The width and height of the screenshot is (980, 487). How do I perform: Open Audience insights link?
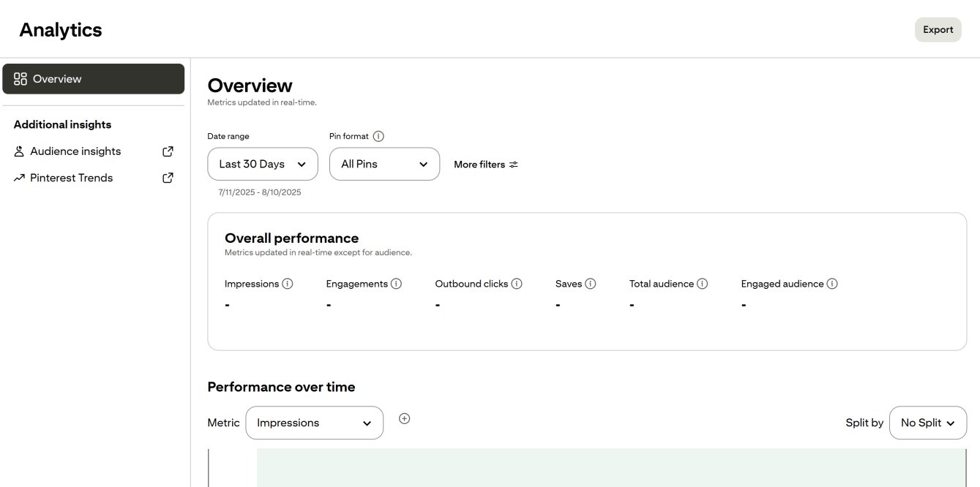(x=75, y=151)
